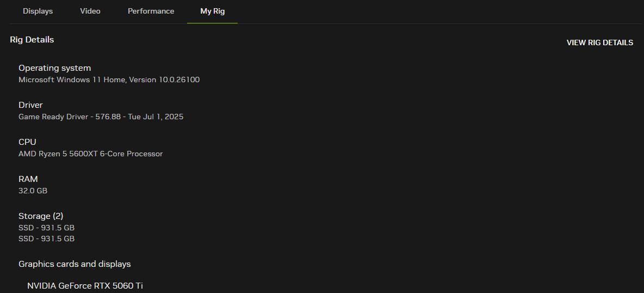Image resolution: width=644 pixels, height=293 pixels.
Task: Select the AMD Ryzen 5 5600XT processor text
Action: [x=90, y=154]
